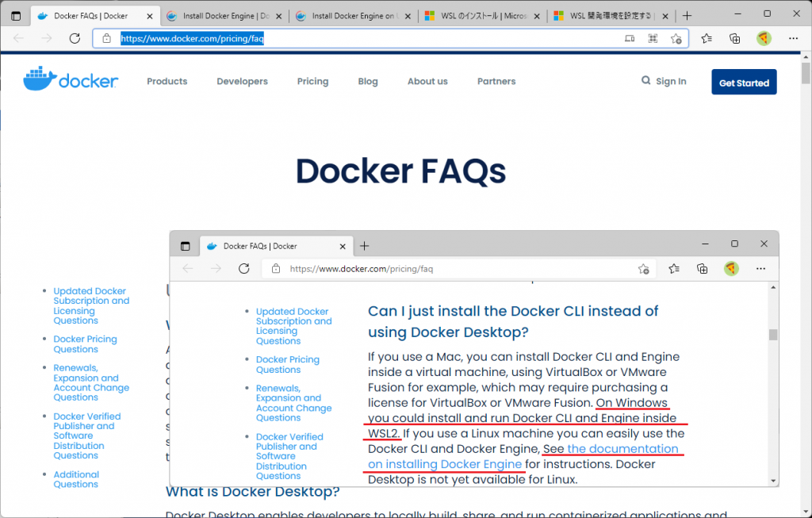Open the Products menu on the Docker site
This screenshot has height=518, width=812.
(x=167, y=82)
